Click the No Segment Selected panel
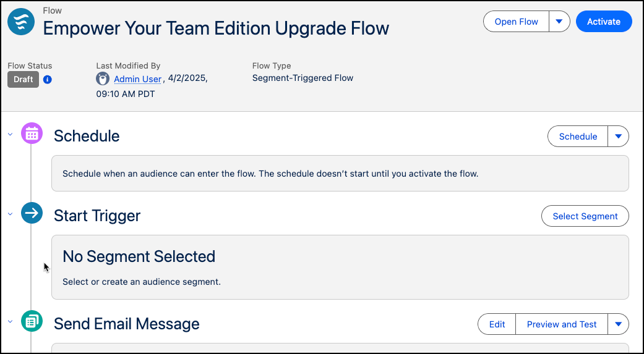 click(340, 267)
